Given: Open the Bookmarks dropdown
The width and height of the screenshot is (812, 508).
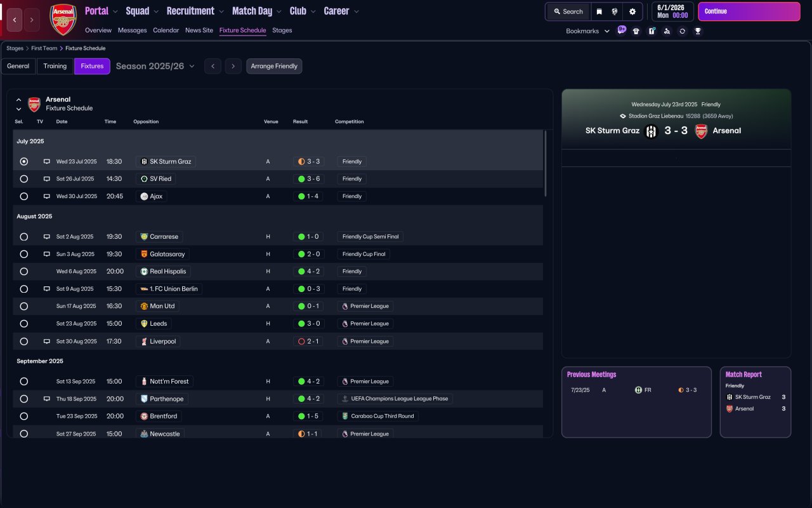Looking at the screenshot, I should coord(588,31).
